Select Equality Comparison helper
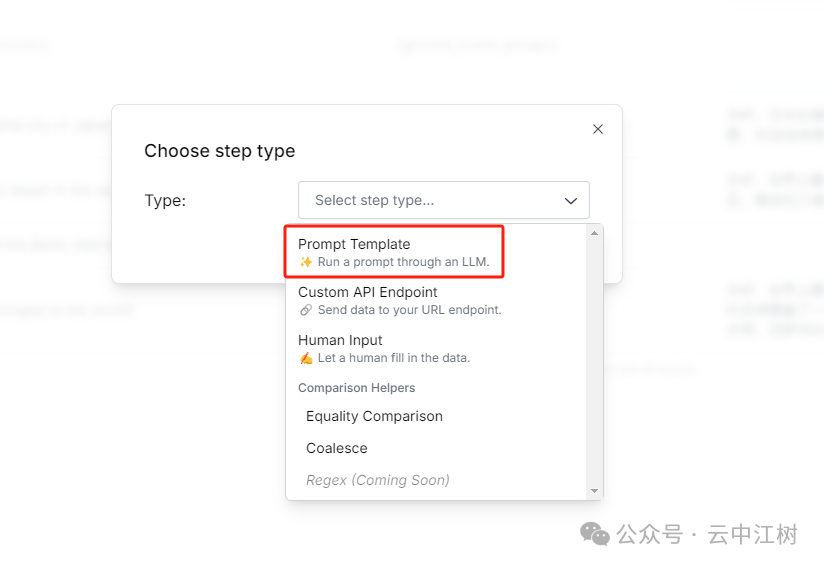The width and height of the screenshot is (824, 567). [374, 416]
